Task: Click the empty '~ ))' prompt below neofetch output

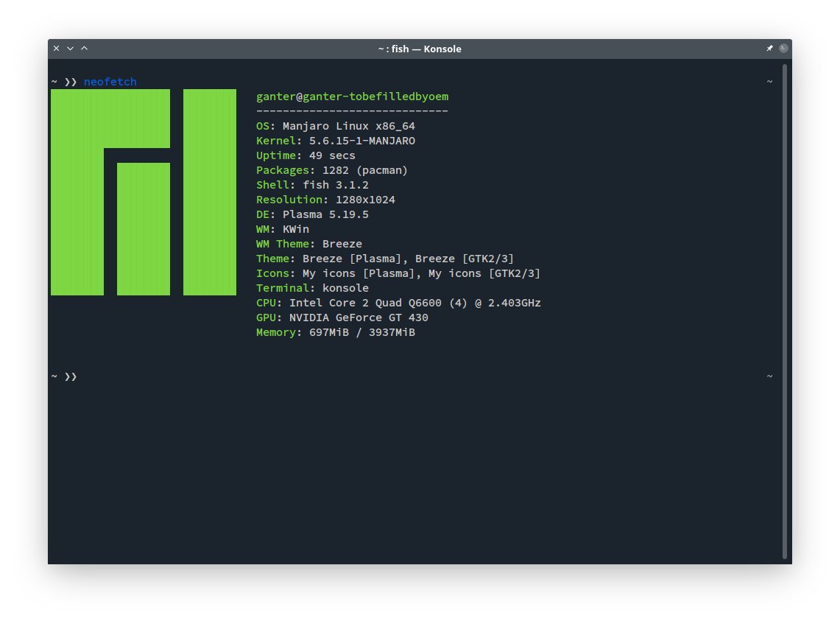Action: [x=64, y=376]
